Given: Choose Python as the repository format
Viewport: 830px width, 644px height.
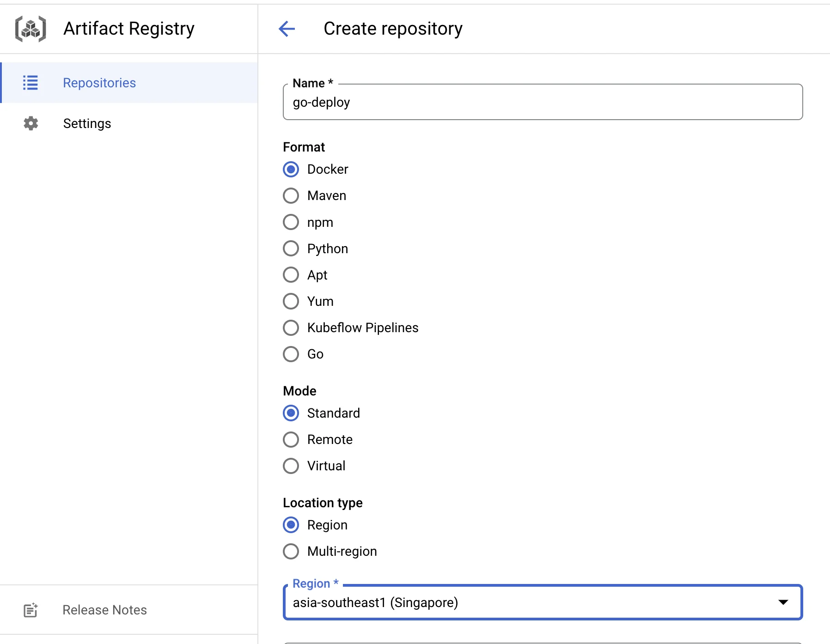Looking at the screenshot, I should tap(291, 249).
